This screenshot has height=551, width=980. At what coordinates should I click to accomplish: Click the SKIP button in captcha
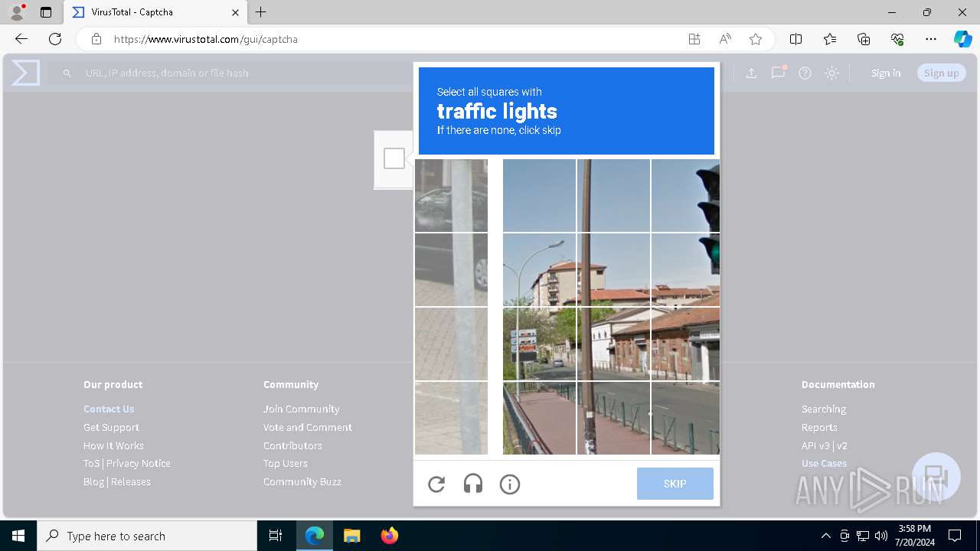tap(675, 484)
